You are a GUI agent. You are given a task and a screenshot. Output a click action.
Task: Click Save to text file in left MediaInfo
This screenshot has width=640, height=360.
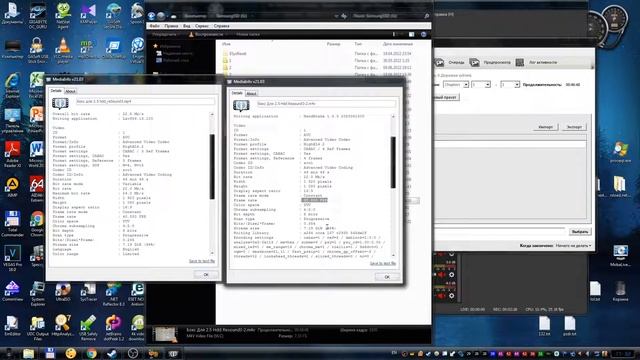click(202, 261)
